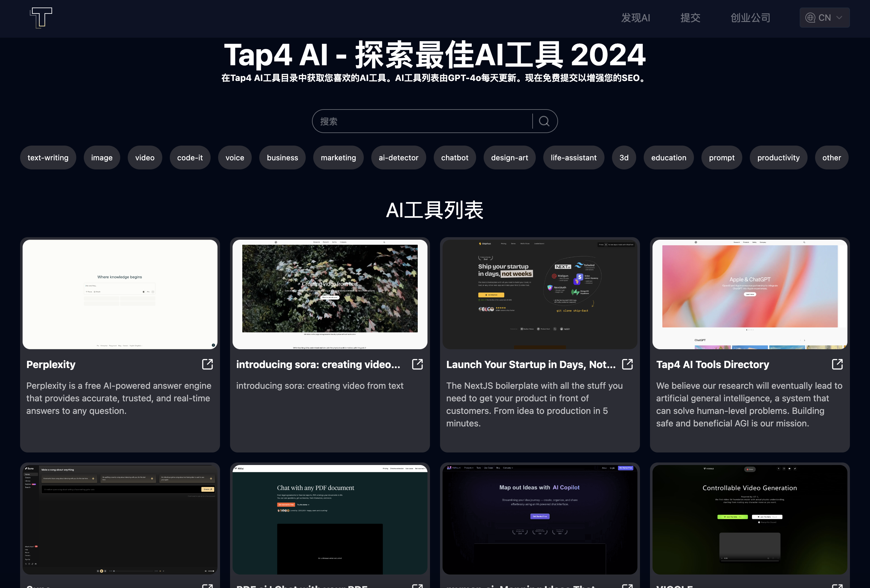Click the Launch Your Startup title link
The image size is (870, 588).
click(530, 364)
